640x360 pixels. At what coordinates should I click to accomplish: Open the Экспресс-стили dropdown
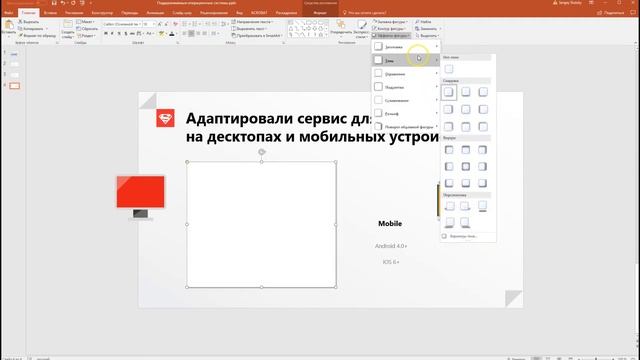click(x=361, y=29)
